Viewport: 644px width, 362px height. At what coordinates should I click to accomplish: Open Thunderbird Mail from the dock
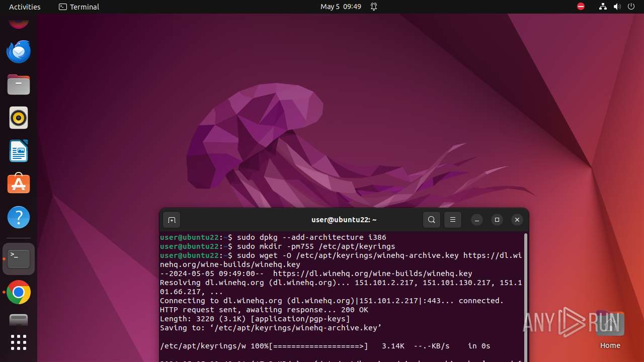click(x=19, y=51)
